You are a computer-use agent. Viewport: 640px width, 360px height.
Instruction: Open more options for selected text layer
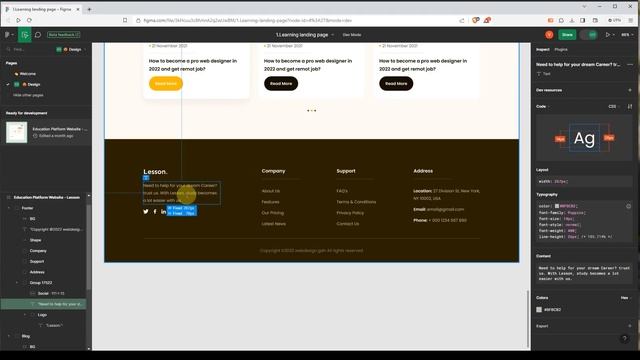pos(630,64)
